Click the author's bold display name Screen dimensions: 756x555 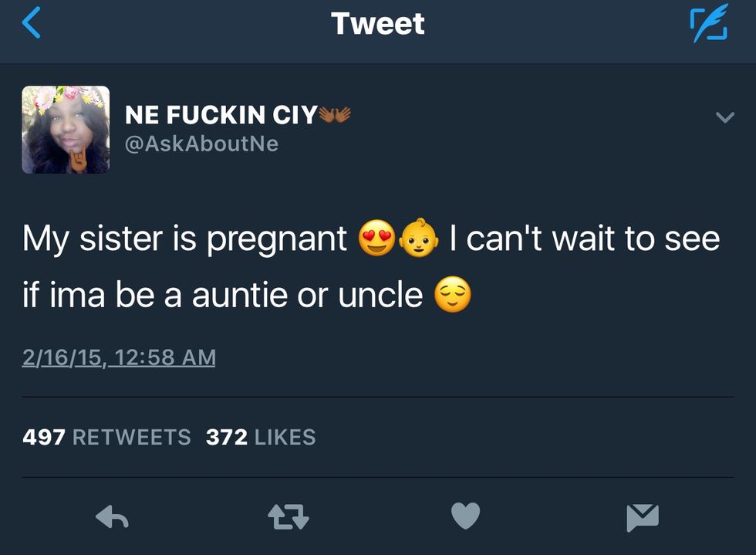click(221, 116)
